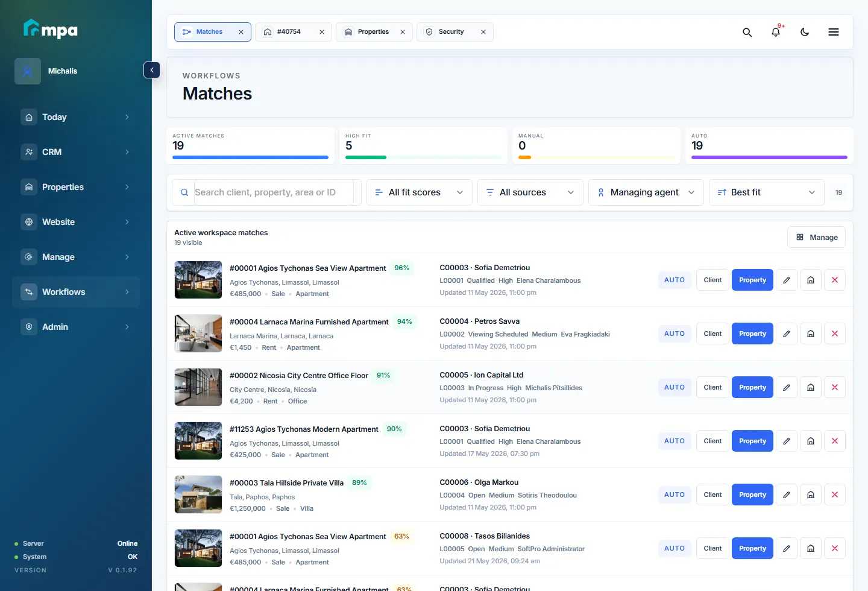Viewport: 868px width, 591px height.
Task: Edit the Nicosia Office Floor match
Action: click(787, 387)
